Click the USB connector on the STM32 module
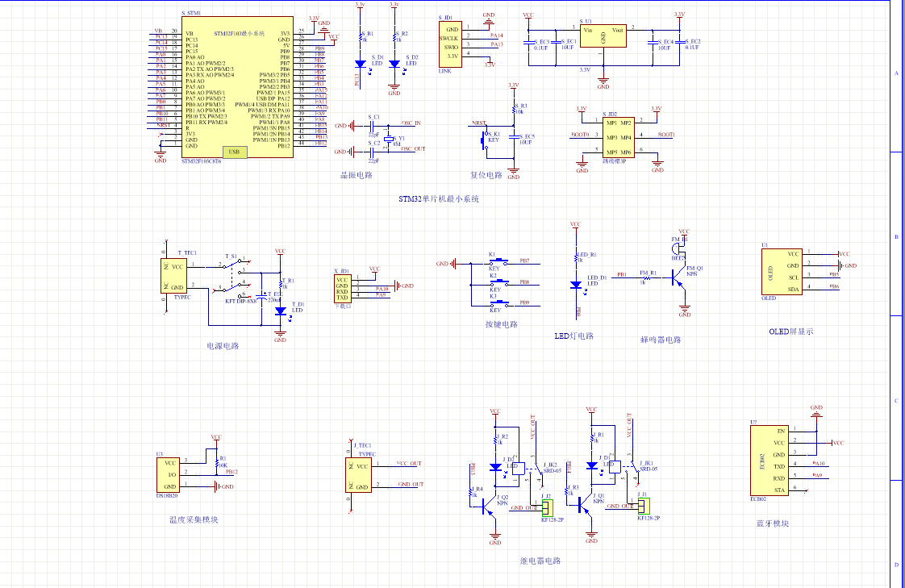905x588 pixels. pyautogui.click(x=234, y=152)
